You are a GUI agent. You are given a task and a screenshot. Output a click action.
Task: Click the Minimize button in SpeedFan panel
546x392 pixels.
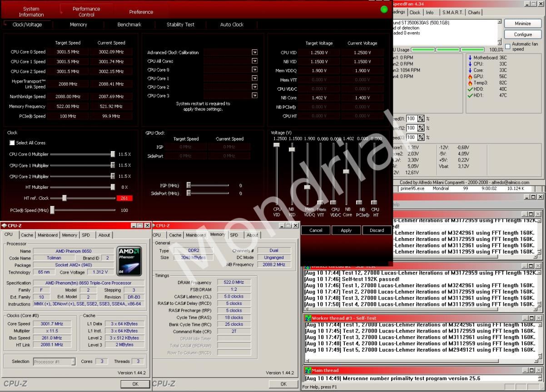click(523, 24)
